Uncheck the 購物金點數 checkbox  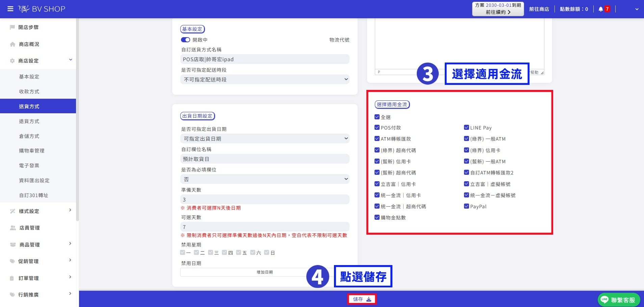point(377,217)
